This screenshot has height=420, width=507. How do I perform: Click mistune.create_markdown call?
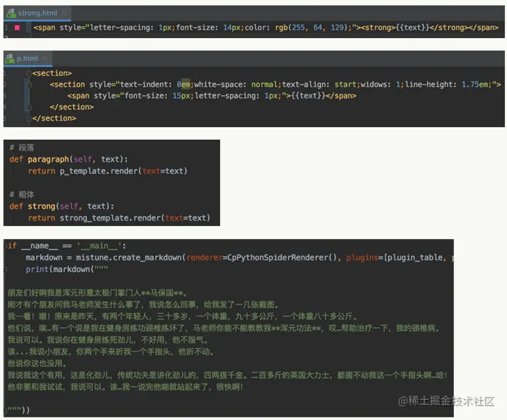click(x=130, y=258)
